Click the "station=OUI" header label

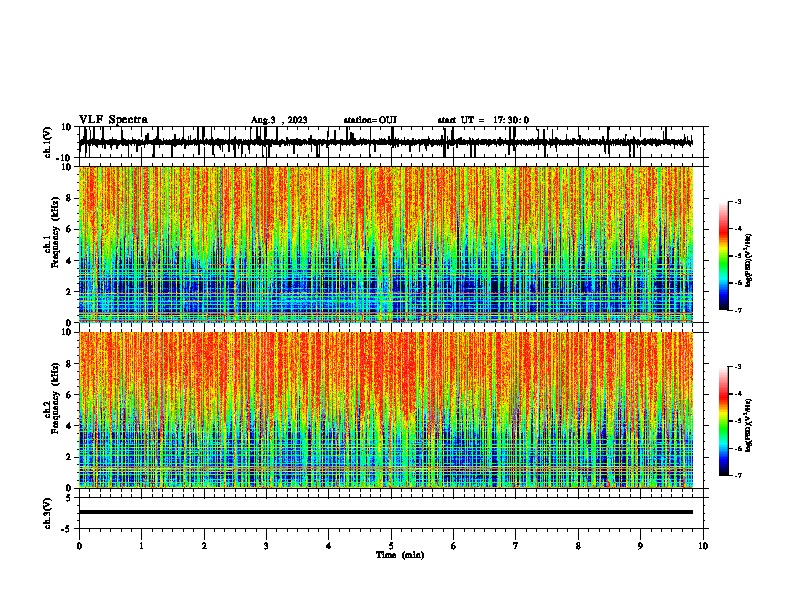(x=370, y=120)
